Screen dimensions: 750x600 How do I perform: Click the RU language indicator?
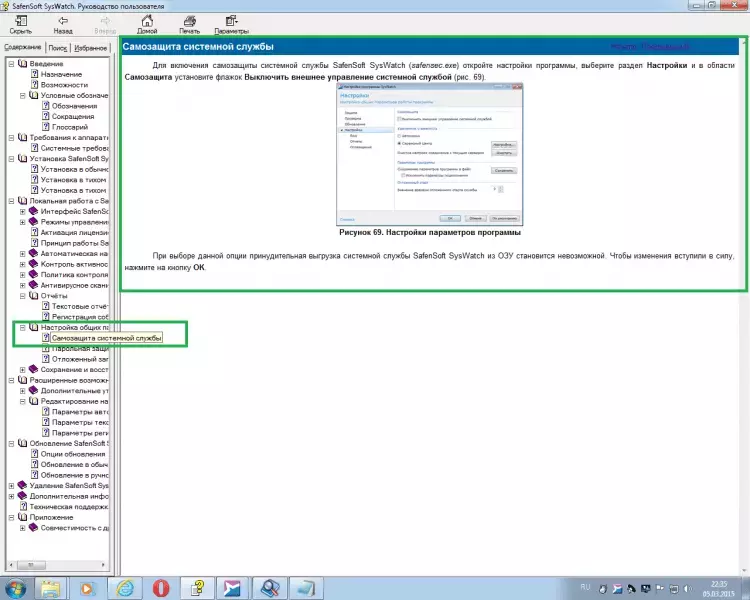click(585, 587)
